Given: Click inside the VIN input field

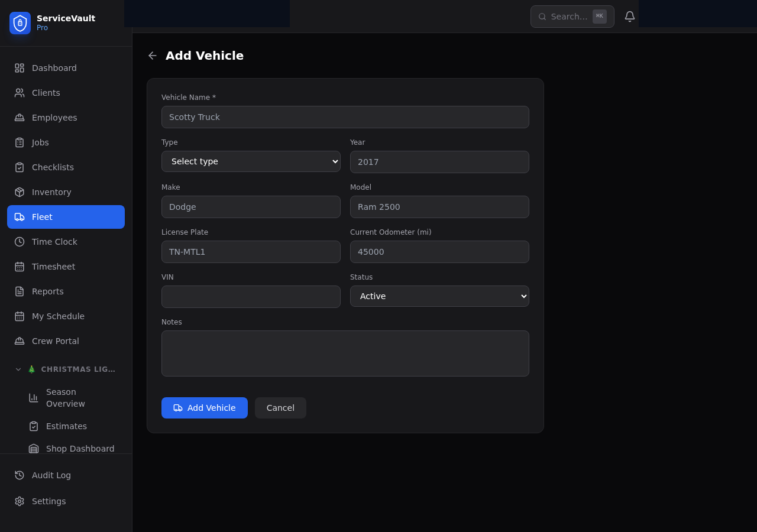Looking at the screenshot, I should [251, 297].
